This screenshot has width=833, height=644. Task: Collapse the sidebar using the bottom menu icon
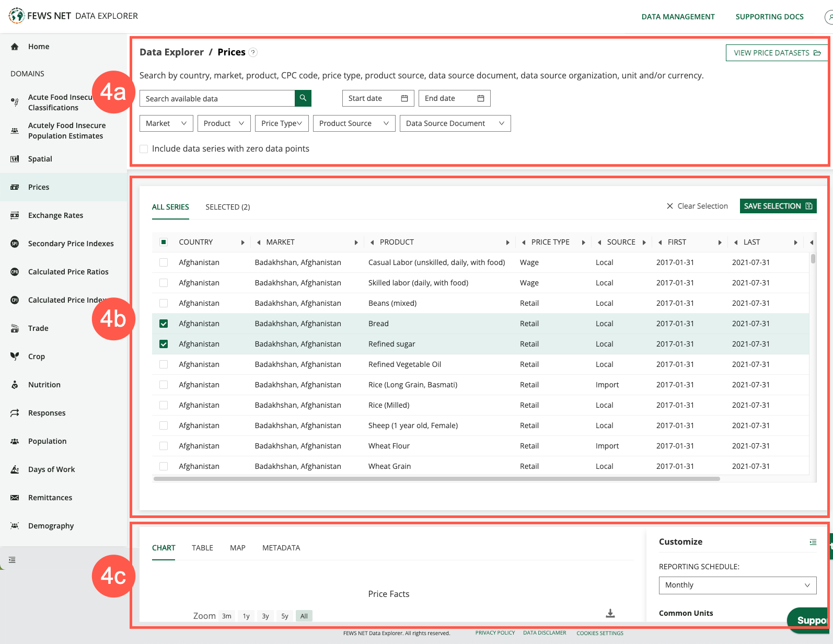pos(12,560)
